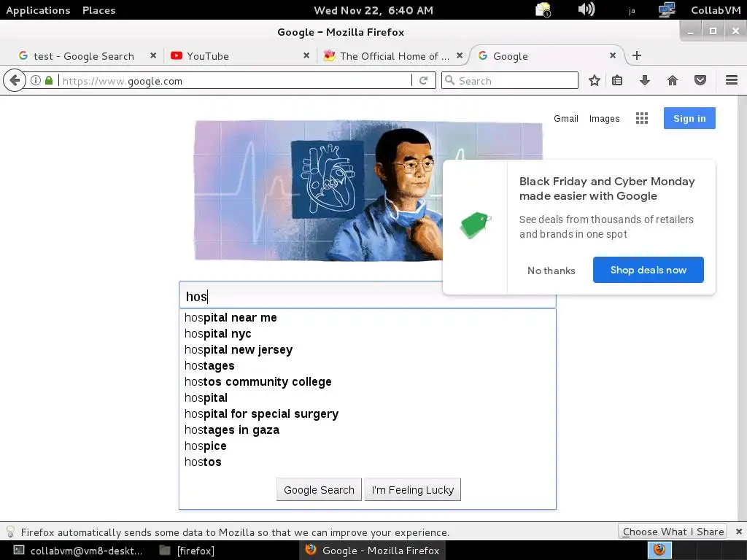Select the suggestion that reads only hostages

pos(368,366)
